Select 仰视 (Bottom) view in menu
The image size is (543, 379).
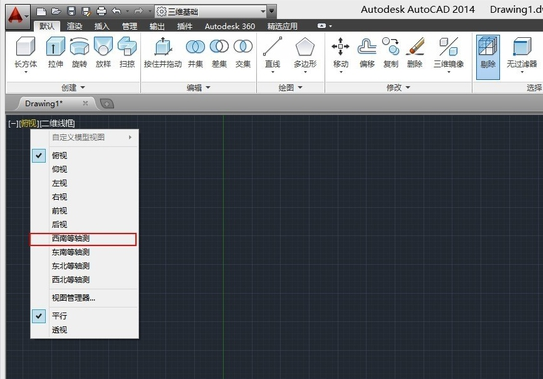[85, 169]
